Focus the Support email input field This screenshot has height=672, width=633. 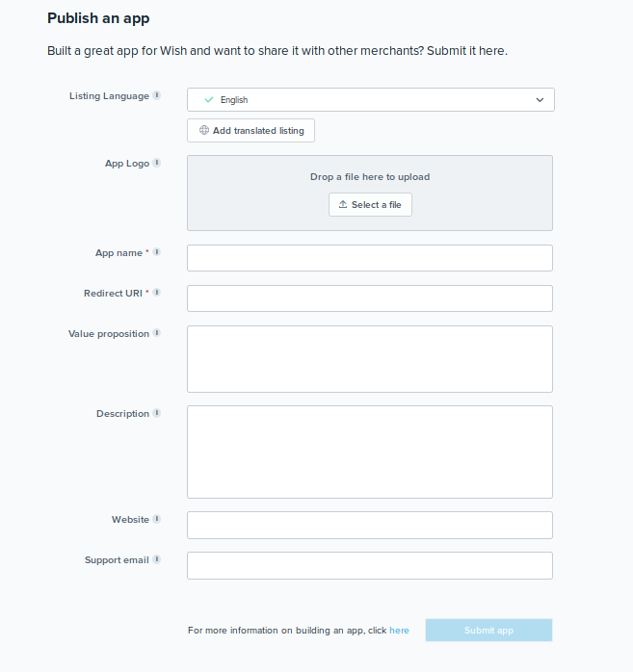[370, 565]
